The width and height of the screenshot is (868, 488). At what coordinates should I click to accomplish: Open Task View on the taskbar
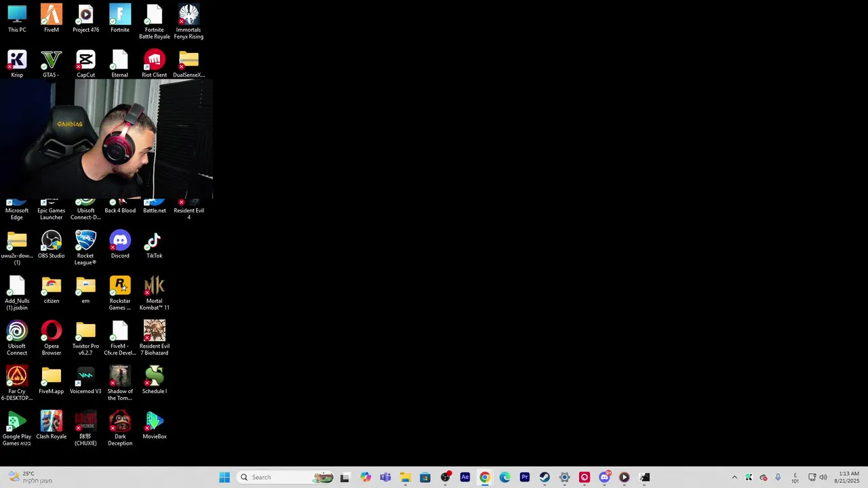tap(344, 477)
